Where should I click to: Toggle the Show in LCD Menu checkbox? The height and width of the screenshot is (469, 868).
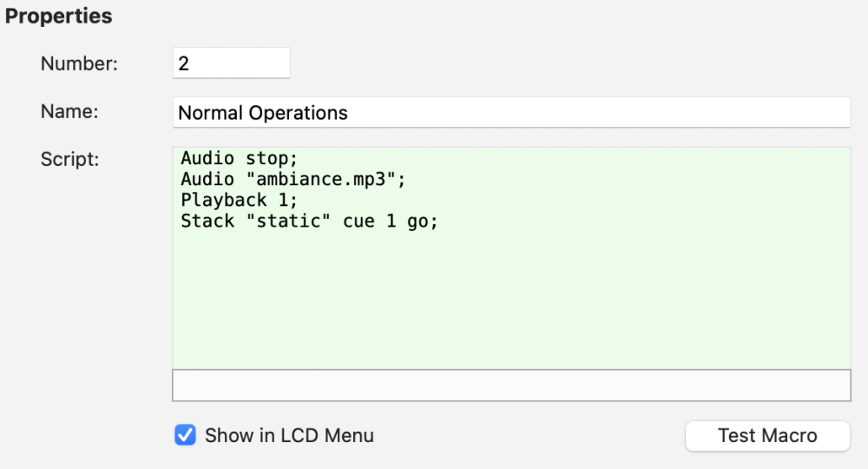click(185, 435)
